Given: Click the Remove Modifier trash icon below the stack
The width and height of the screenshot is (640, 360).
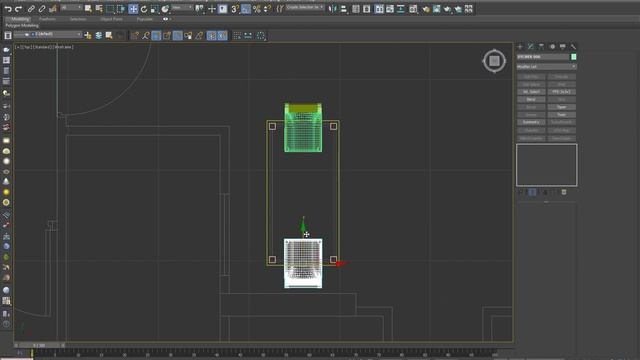Looking at the screenshot, I should (x=564, y=192).
